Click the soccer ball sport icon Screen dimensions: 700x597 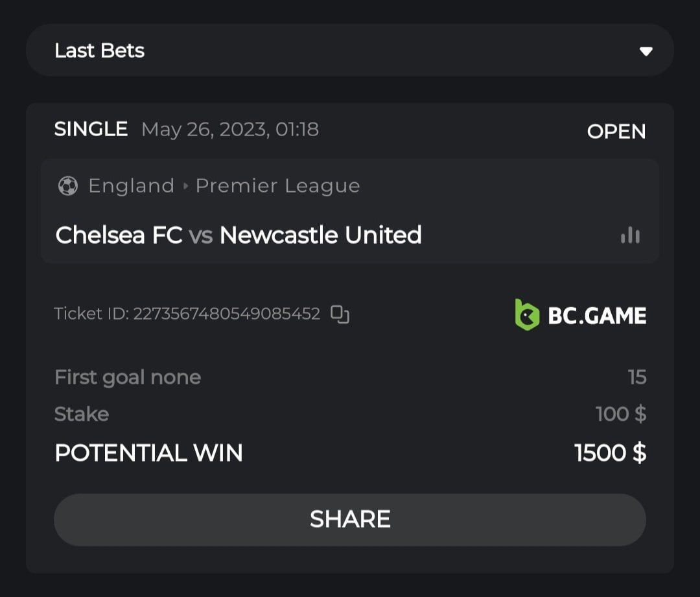67,186
